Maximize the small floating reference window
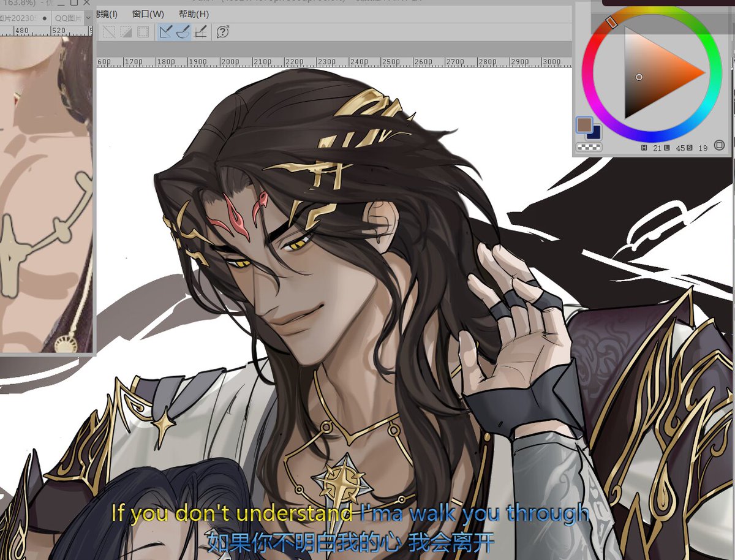Image resolution: width=735 pixels, height=560 pixels. click(73, 4)
